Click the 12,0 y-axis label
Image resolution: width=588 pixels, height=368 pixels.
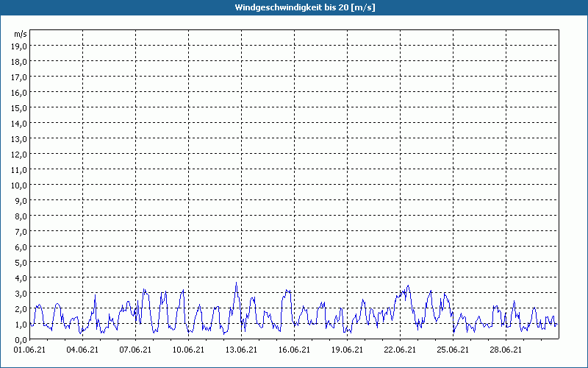tap(21, 155)
